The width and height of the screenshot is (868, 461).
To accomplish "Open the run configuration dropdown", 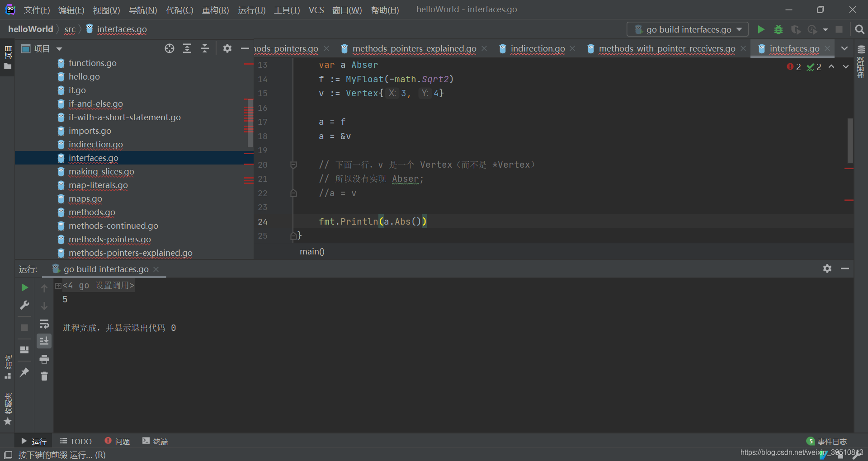I will pyautogui.click(x=687, y=29).
